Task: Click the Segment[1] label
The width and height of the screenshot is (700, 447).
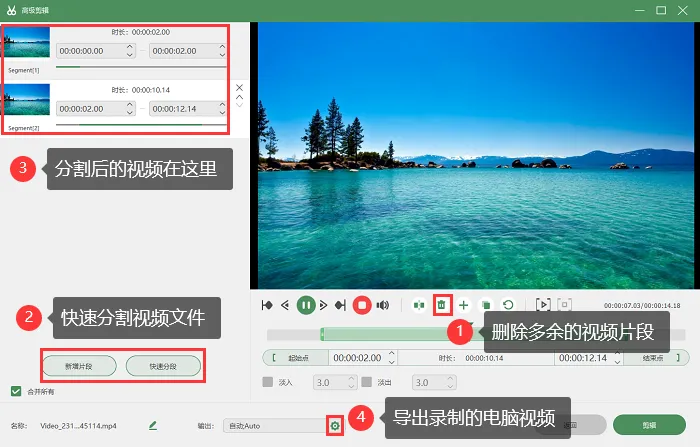Action: click(24, 70)
